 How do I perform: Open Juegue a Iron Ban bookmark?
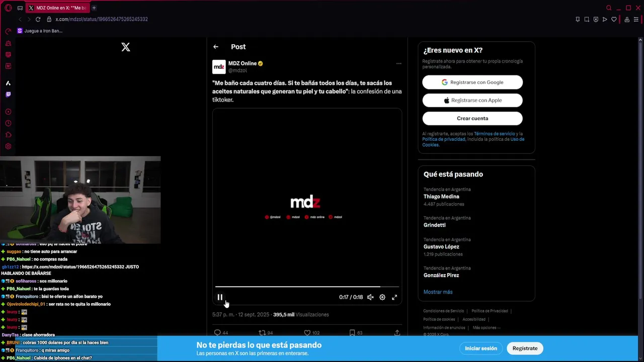point(40,31)
